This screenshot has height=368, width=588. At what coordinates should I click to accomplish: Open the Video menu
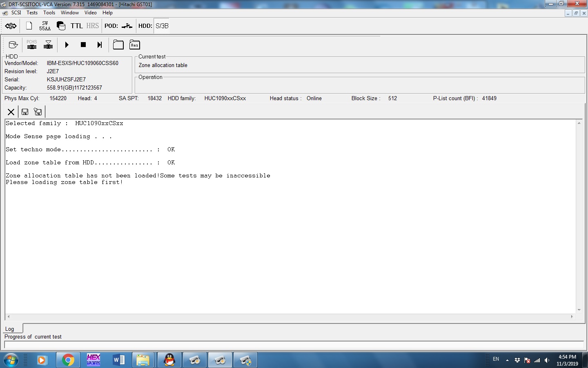tap(91, 13)
